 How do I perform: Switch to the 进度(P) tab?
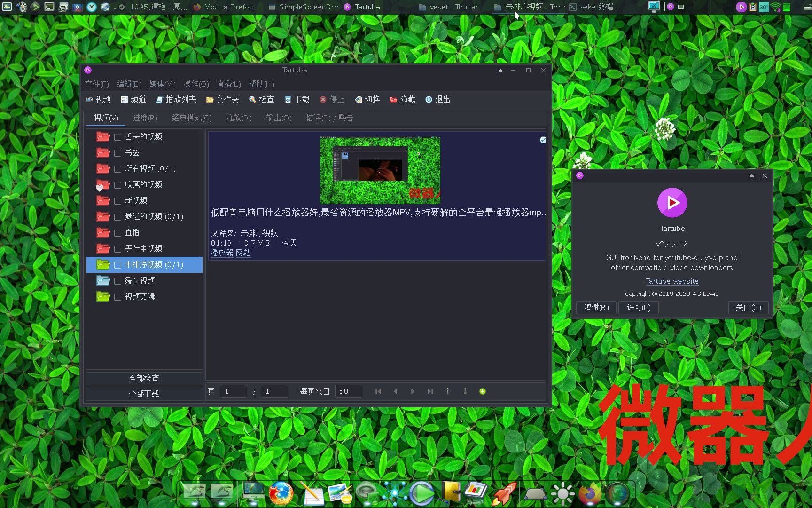[x=145, y=118]
